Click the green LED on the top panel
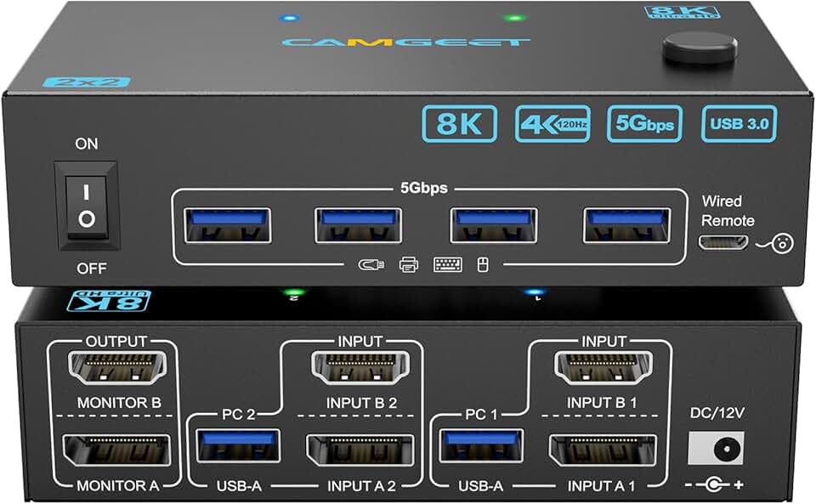Image resolution: width=816 pixels, height=504 pixels. point(514,18)
